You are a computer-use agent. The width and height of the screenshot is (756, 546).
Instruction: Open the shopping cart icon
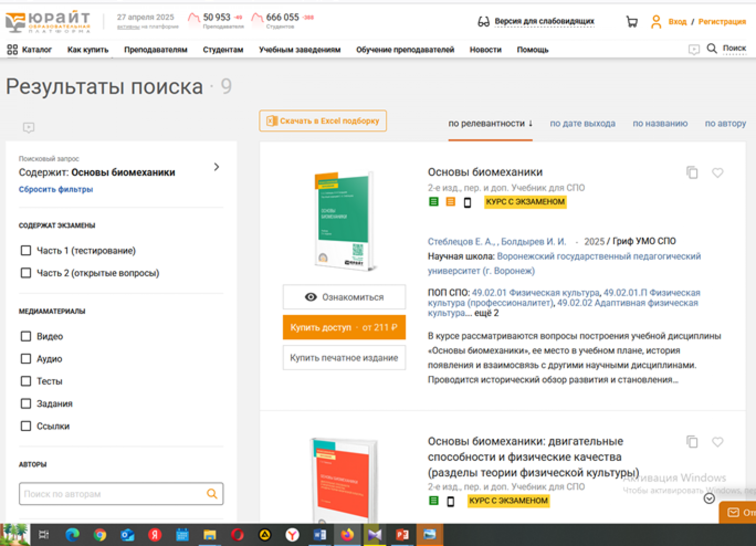tap(632, 22)
